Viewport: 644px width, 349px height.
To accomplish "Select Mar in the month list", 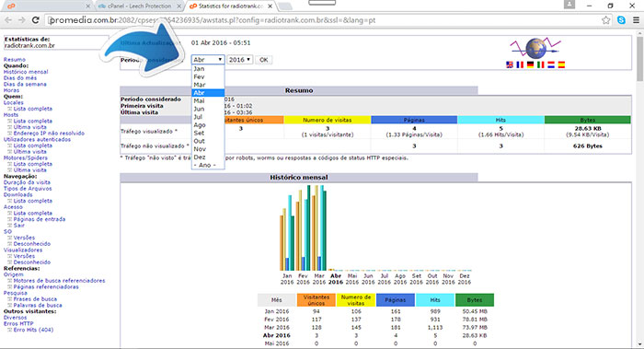I will tap(208, 85).
